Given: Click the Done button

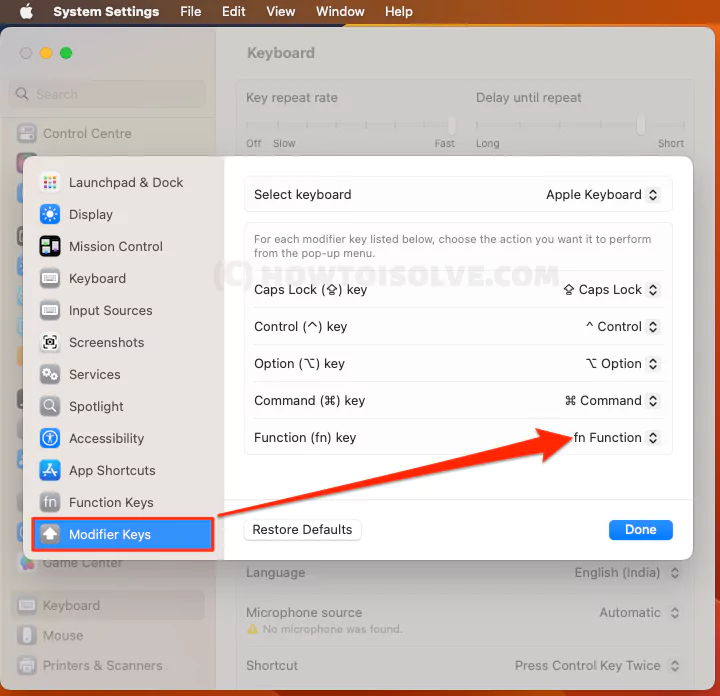Looking at the screenshot, I should [x=641, y=530].
